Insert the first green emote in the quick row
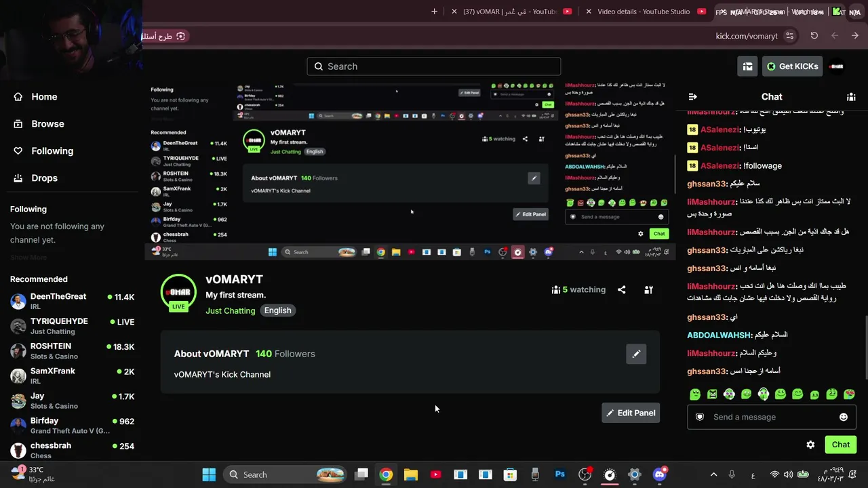This screenshot has height=488, width=868. pos(695,394)
